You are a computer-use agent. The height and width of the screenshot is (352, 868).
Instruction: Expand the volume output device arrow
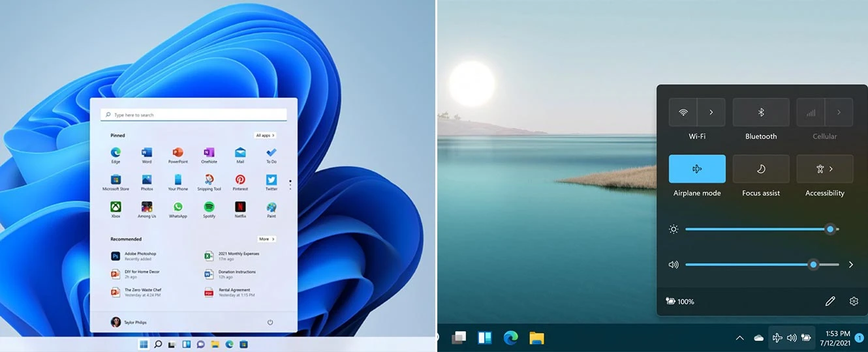tap(851, 265)
